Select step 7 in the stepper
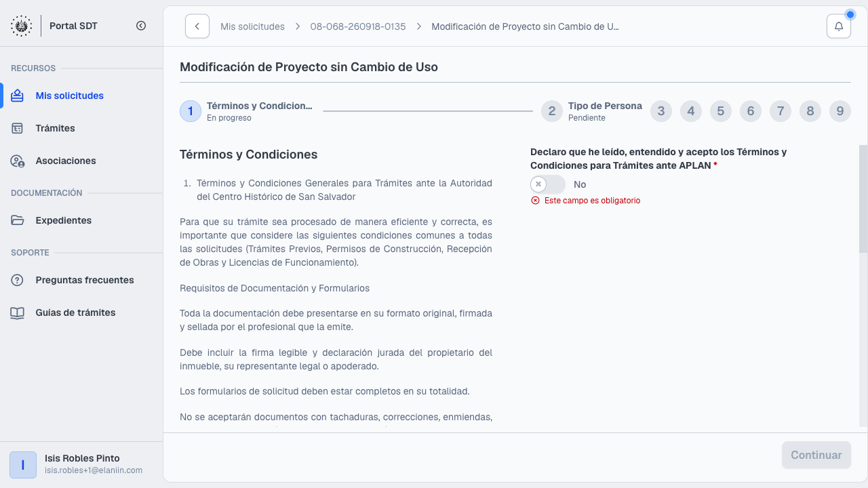The width and height of the screenshot is (868, 488). (x=781, y=111)
